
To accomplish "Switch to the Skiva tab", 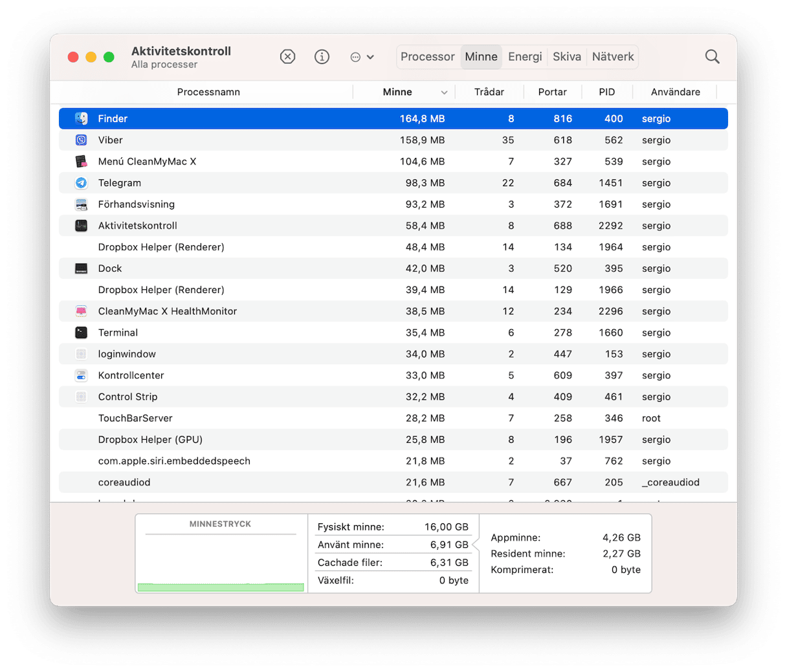I will pyautogui.click(x=567, y=57).
